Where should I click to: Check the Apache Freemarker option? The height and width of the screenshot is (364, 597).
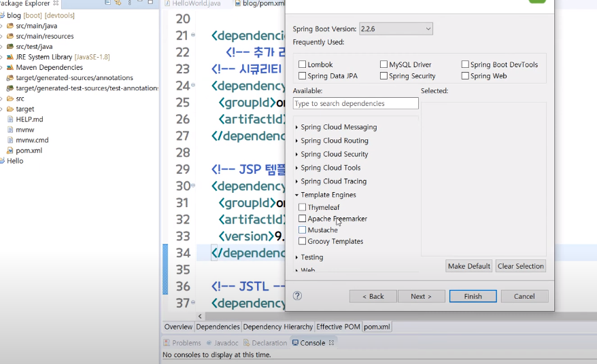click(x=303, y=218)
